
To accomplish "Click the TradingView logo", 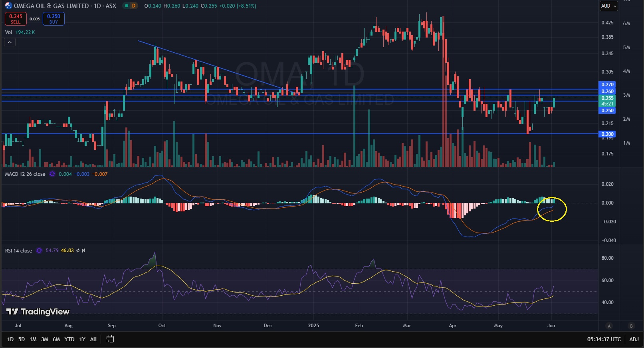I will [x=38, y=312].
